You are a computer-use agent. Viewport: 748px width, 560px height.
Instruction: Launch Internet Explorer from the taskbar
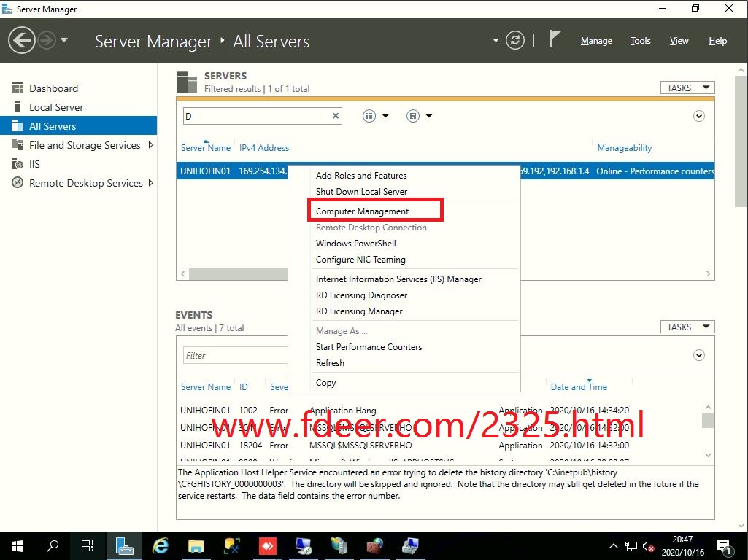coord(161,545)
